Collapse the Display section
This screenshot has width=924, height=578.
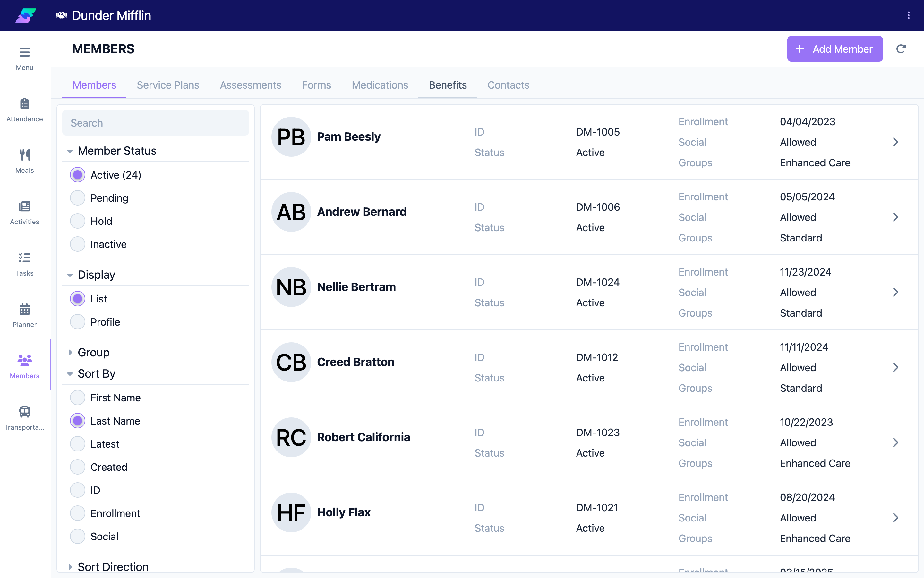pyautogui.click(x=155, y=275)
